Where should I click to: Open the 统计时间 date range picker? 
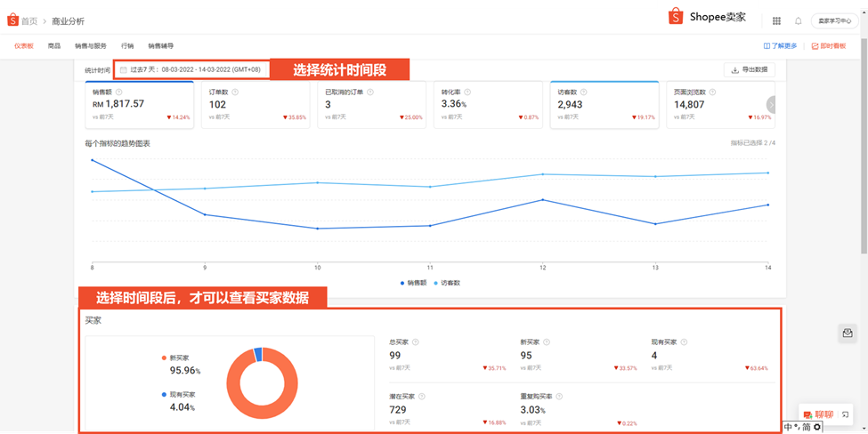point(191,69)
